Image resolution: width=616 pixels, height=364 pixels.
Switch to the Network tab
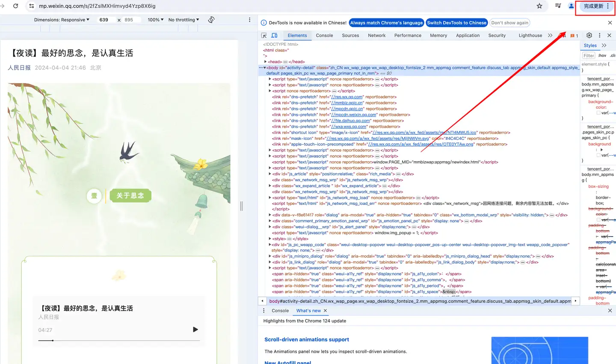tap(377, 36)
